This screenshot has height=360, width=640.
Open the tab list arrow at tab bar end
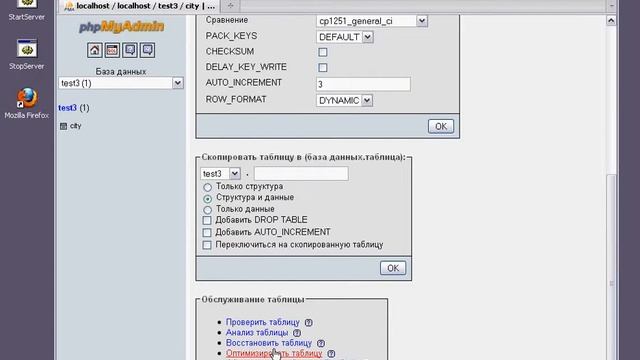pyautogui.click(x=611, y=6)
